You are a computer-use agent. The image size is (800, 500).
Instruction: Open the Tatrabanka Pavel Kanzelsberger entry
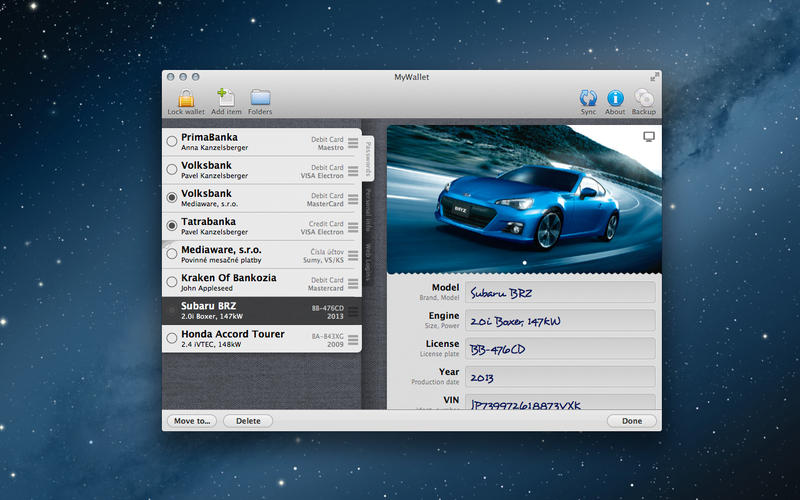tap(262, 226)
